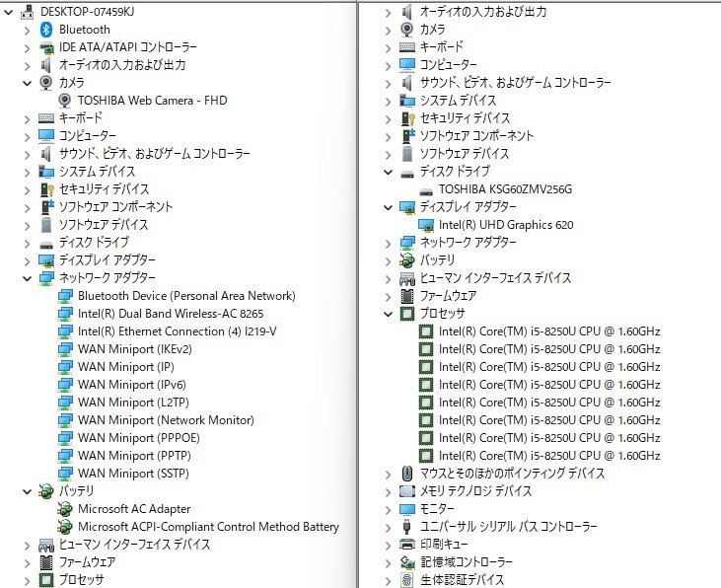Expand the 生体認証デバイス category
The width and height of the screenshot is (721, 588).
(x=388, y=580)
